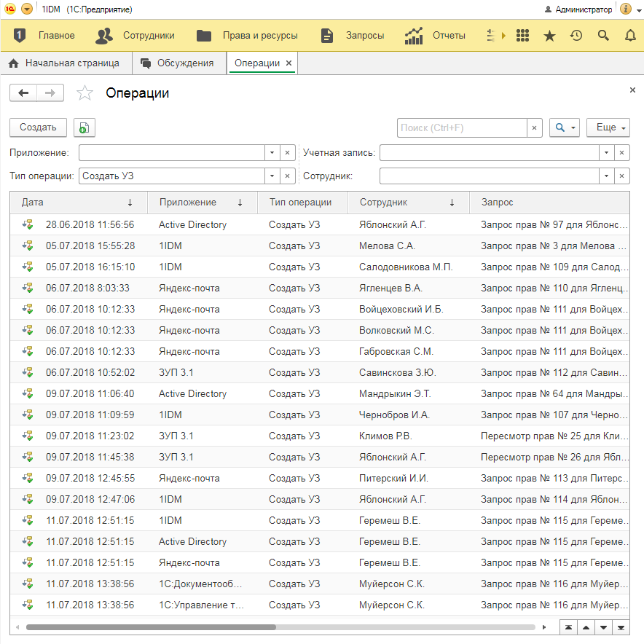Open the functions grid menu icon
Image resolution: width=644 pixels, height=644 pixels.
522,35
